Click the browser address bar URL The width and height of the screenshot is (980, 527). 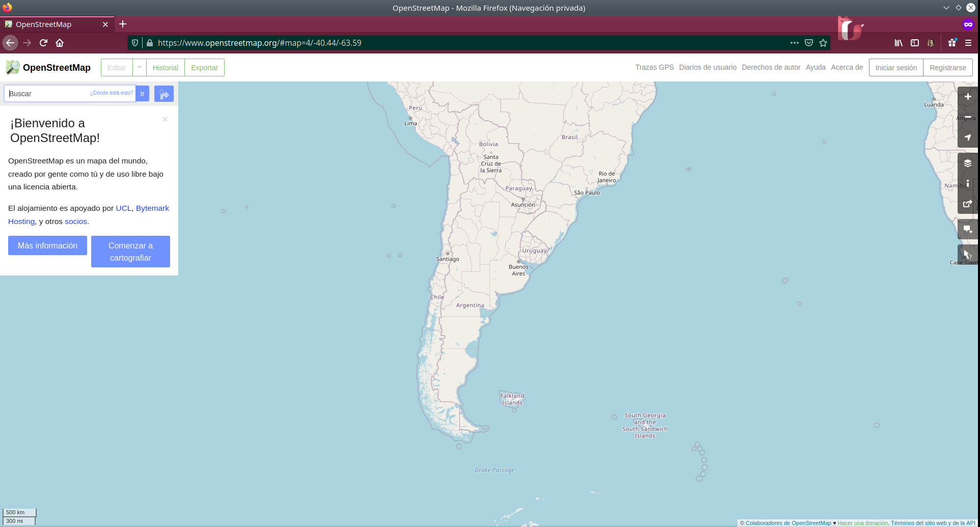[260, 43]
